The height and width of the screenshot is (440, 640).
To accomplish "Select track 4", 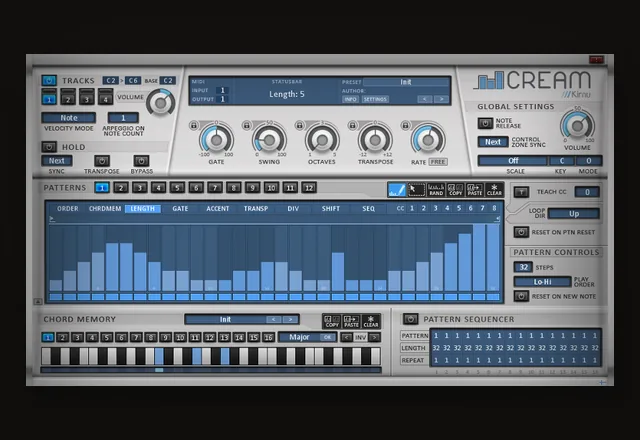I will (105, 99).
